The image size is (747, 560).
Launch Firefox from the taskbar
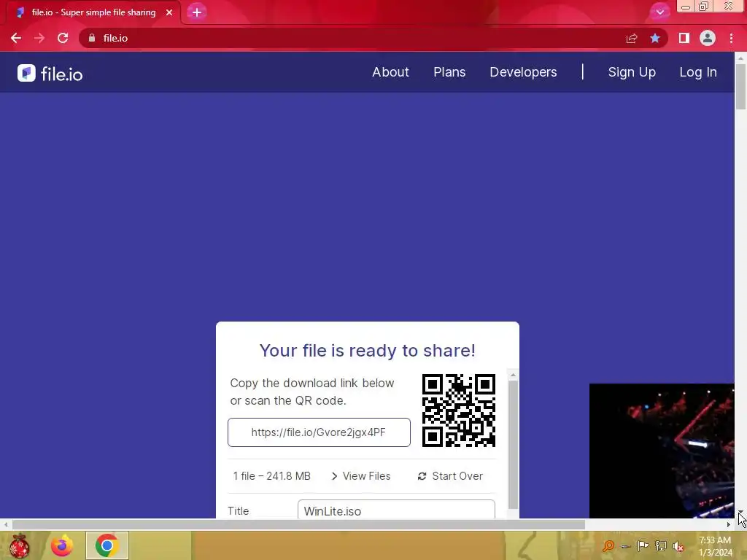point(63,545)
